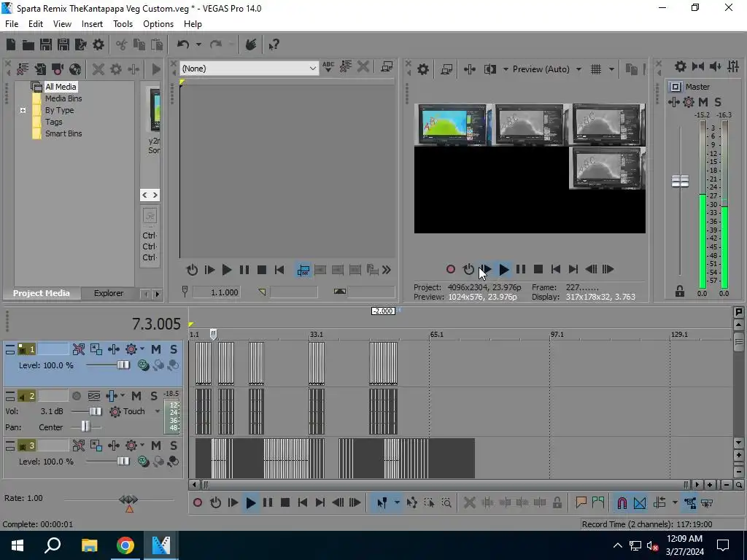Toggle preview on external monitor icon

[446, 69]
